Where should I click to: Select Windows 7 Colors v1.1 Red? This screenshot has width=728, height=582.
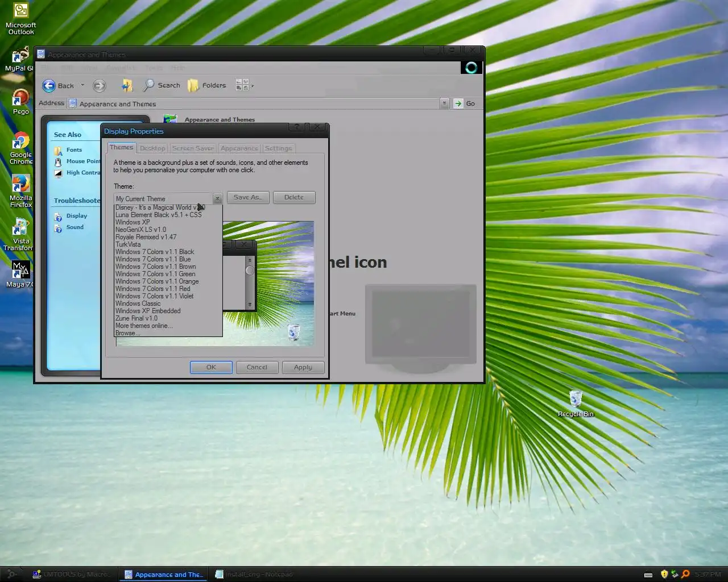click(168, 289)
